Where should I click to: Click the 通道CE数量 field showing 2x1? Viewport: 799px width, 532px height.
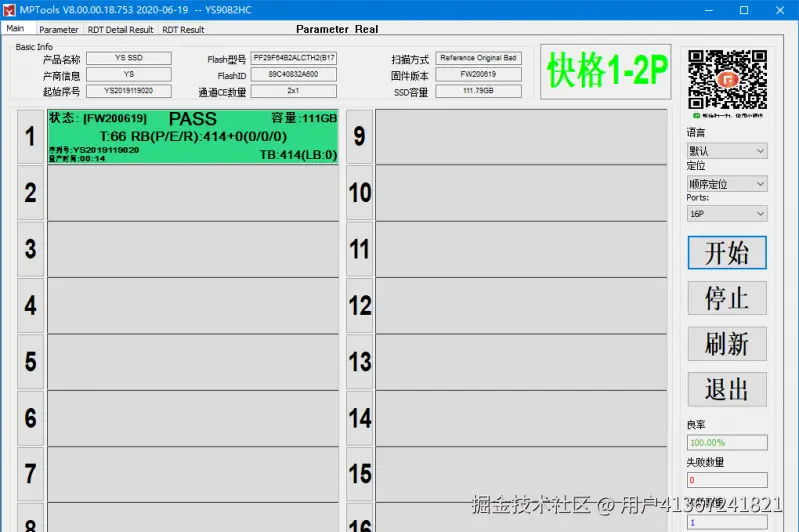coord(294,91)
